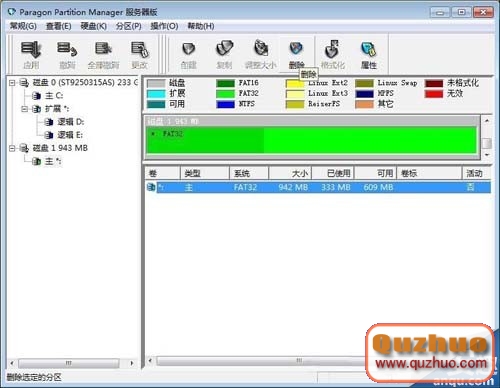The width and height of the screenshot is (500, 388).
Task: Open the 分区(P) menu
Action: [129, 26]
